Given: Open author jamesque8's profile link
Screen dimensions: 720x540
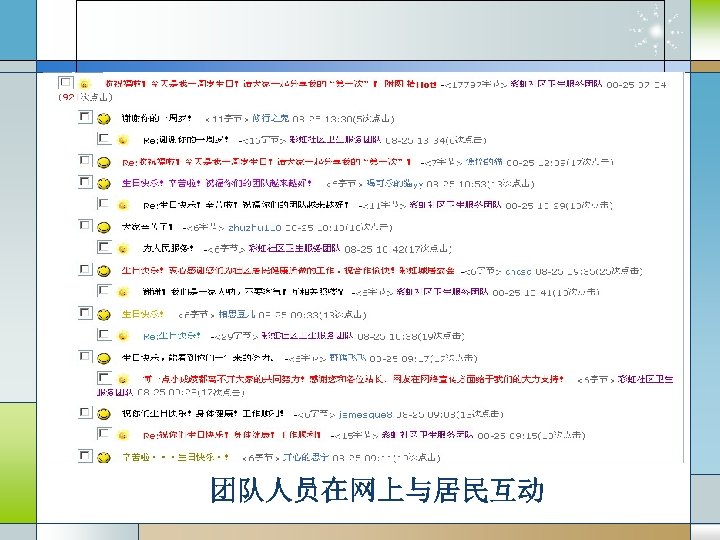Looking at the screenshot, I should point(366,414).
